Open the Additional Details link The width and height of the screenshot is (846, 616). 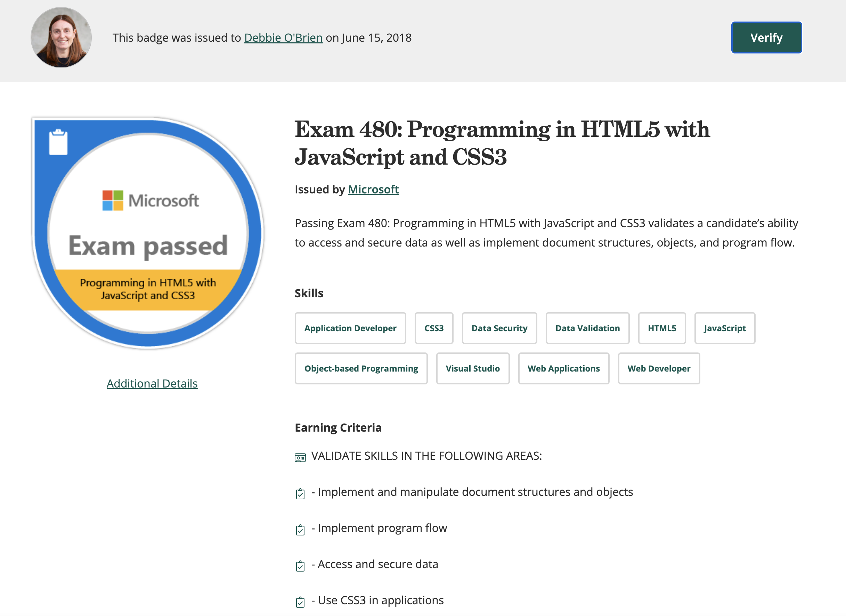[152, 383]
